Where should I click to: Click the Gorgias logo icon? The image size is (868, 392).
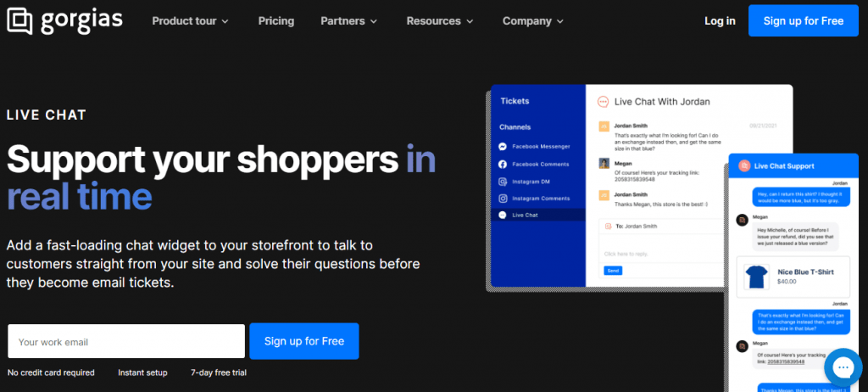point(19,20)
